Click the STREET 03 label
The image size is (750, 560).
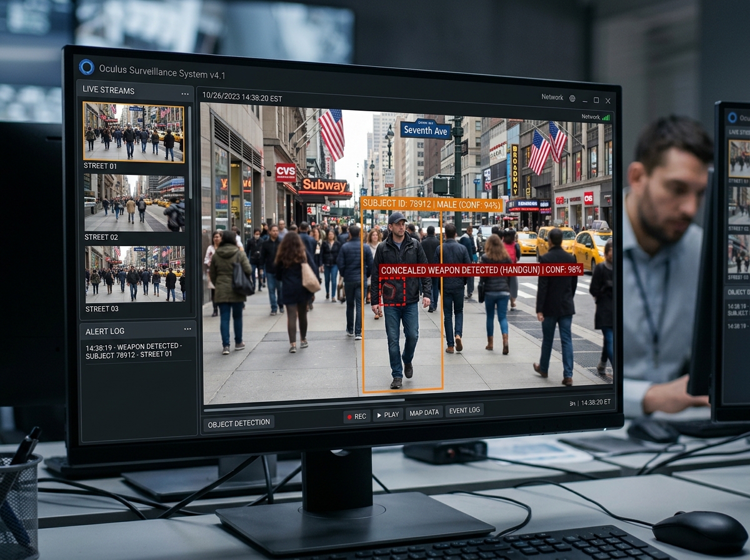click(x=102, y=309)
